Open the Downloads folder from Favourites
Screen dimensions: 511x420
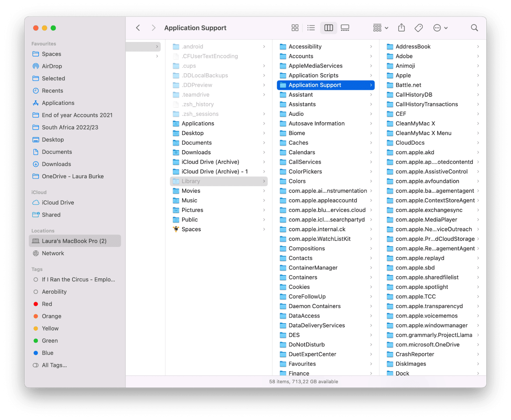click(x=56, y=164)
